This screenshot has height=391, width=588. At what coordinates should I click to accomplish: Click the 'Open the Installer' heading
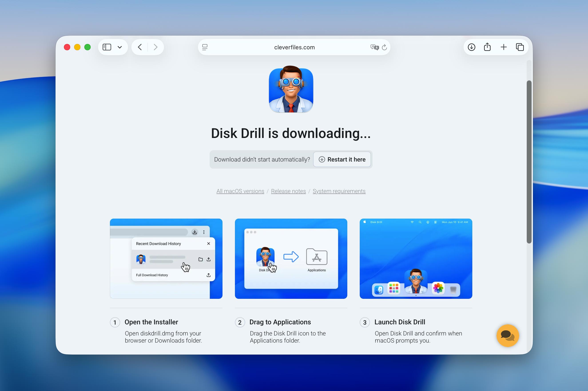[x=151, y=322]
